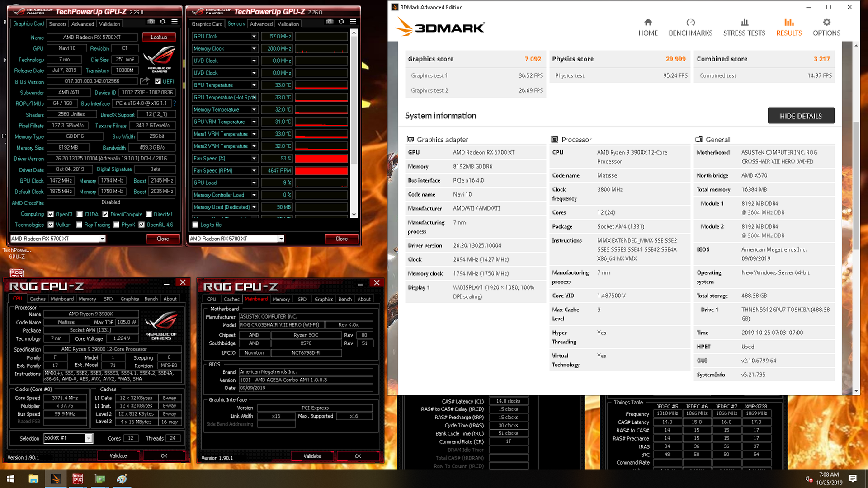Click the Lookup button
The height and width of the screenshot is (488, 868).
(159, 37)
